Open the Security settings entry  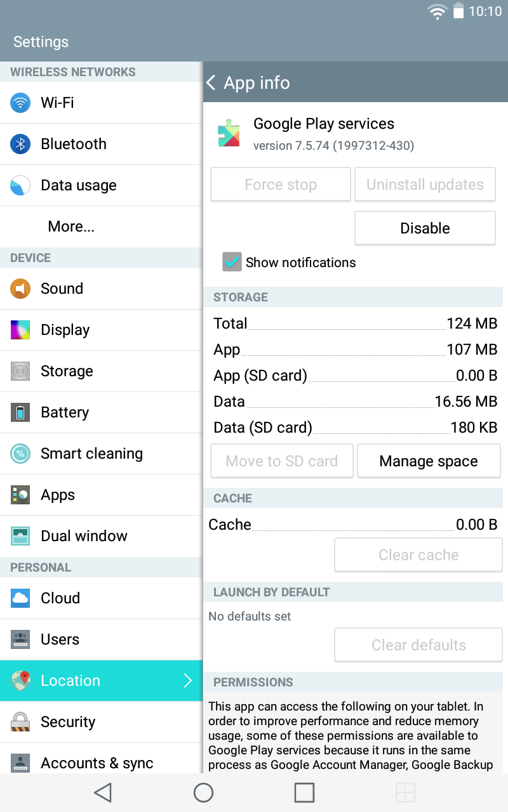(68, 722)
